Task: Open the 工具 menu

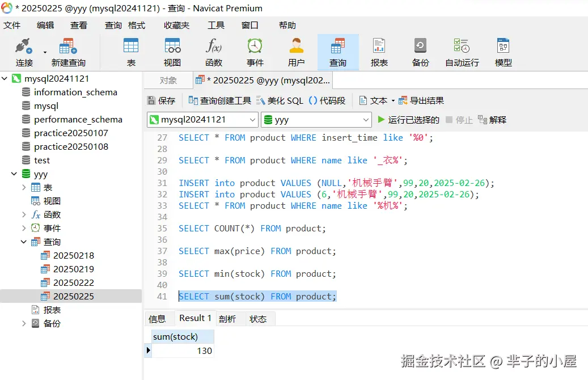Action: tap(216, 25)
